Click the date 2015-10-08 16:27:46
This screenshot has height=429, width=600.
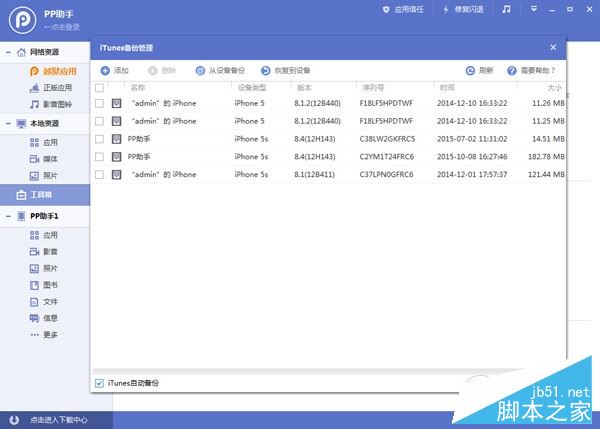coord(472,157)
